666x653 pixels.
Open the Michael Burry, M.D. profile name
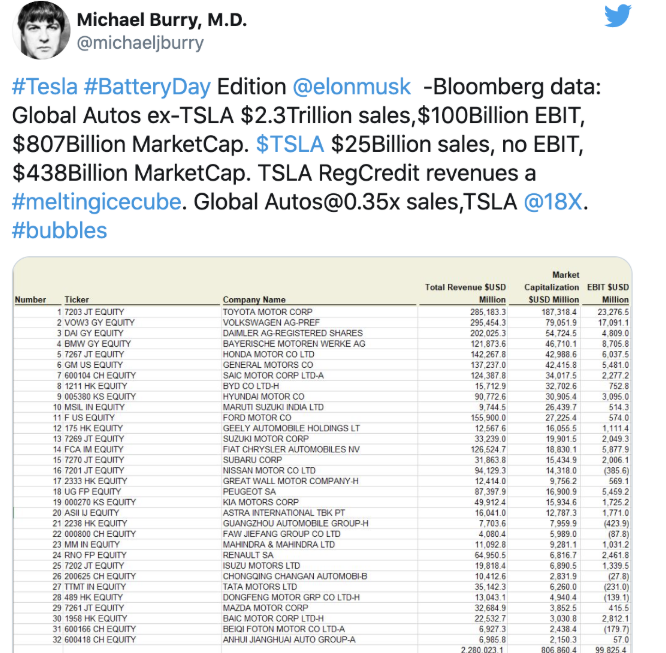(161, 20)
